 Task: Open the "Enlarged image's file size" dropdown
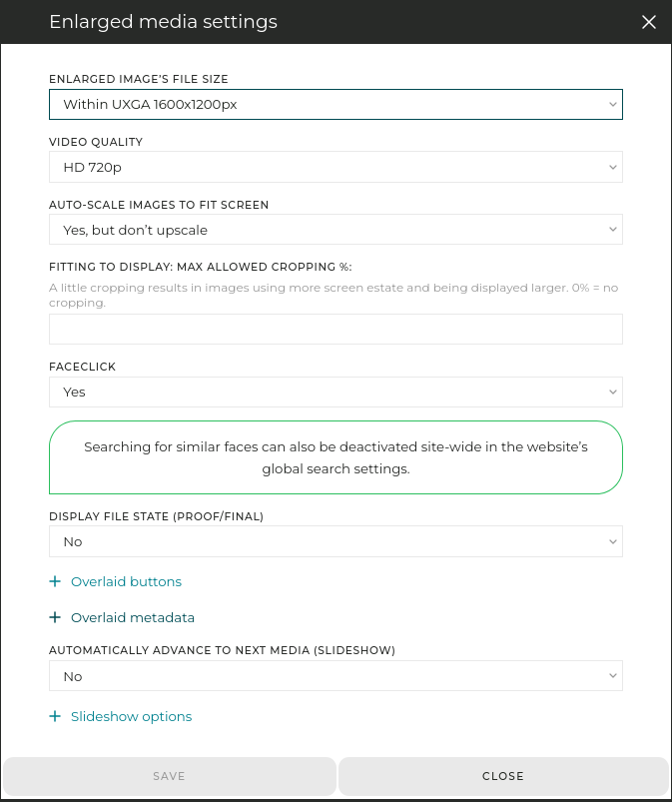click(336, 104)
